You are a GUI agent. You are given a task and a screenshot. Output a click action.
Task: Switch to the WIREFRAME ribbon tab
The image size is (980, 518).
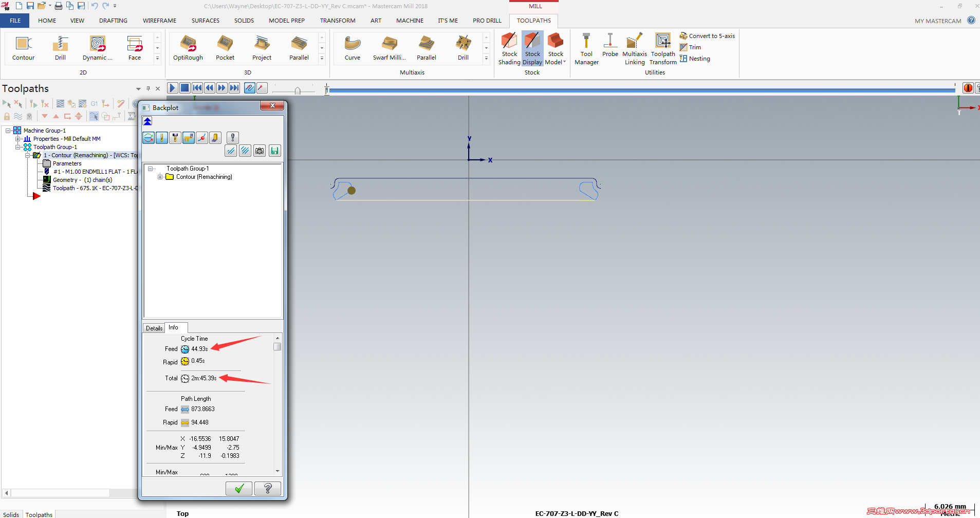pyautogui.click(x=159, y=21)
